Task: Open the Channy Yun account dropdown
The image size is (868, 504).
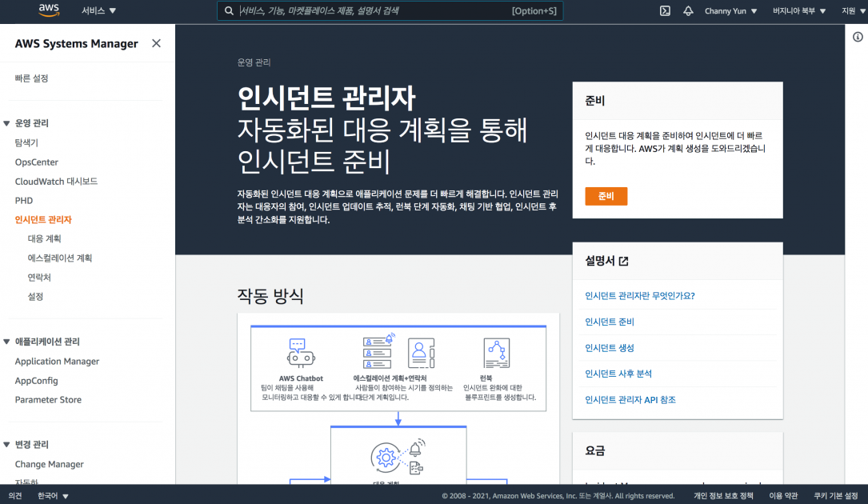Action: [730, 11]
